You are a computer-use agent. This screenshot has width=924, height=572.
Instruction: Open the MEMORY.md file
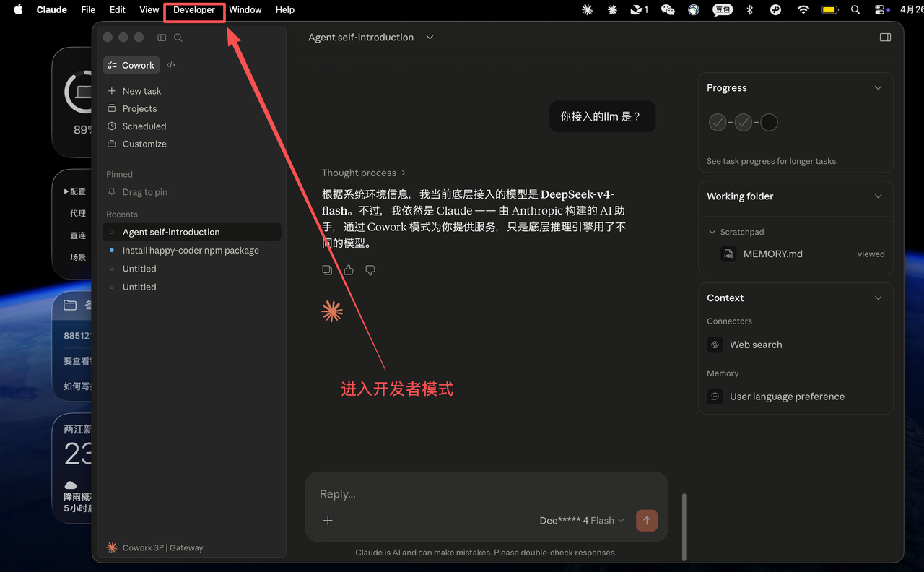(772, 254)
